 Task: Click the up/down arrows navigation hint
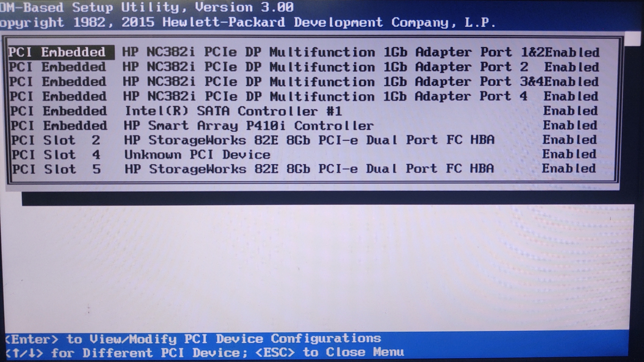pyautogui.click(x=24, y=353)
